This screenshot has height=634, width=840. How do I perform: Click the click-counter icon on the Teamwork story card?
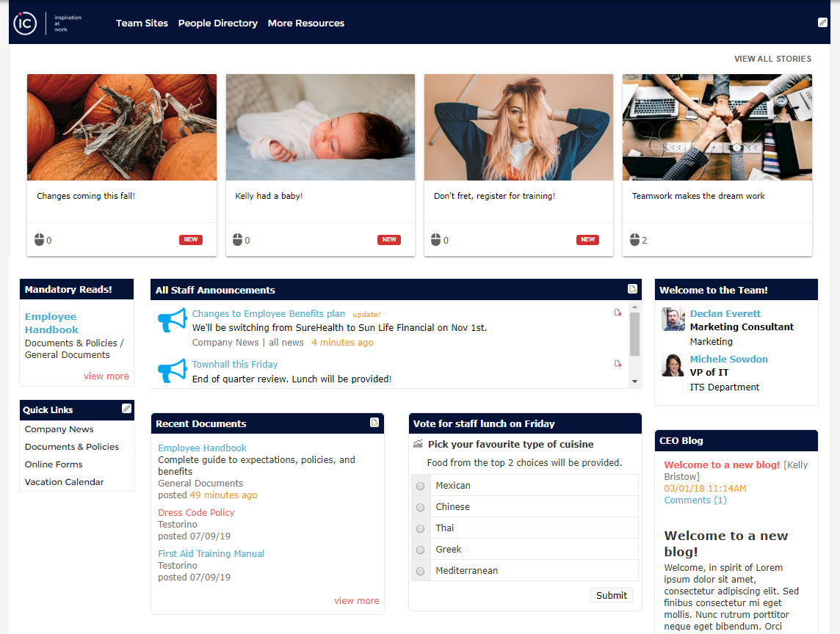(x=634, y=238)
